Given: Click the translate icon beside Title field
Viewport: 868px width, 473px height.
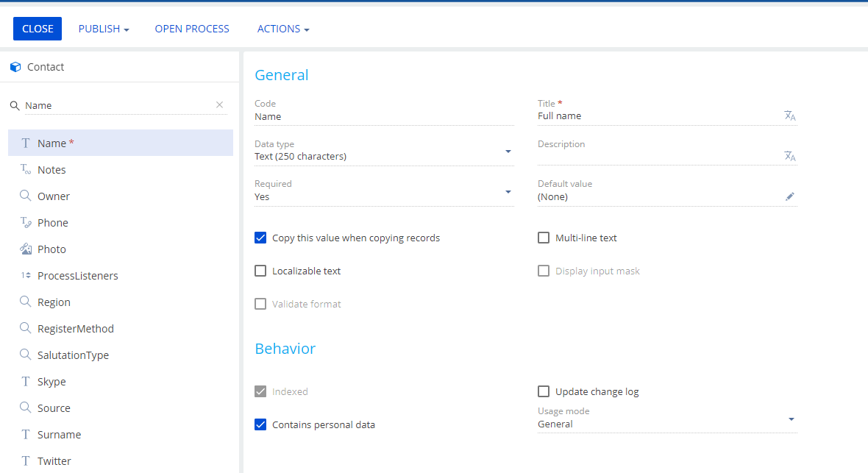Looking at the screenshot, I should click(790, 115).
